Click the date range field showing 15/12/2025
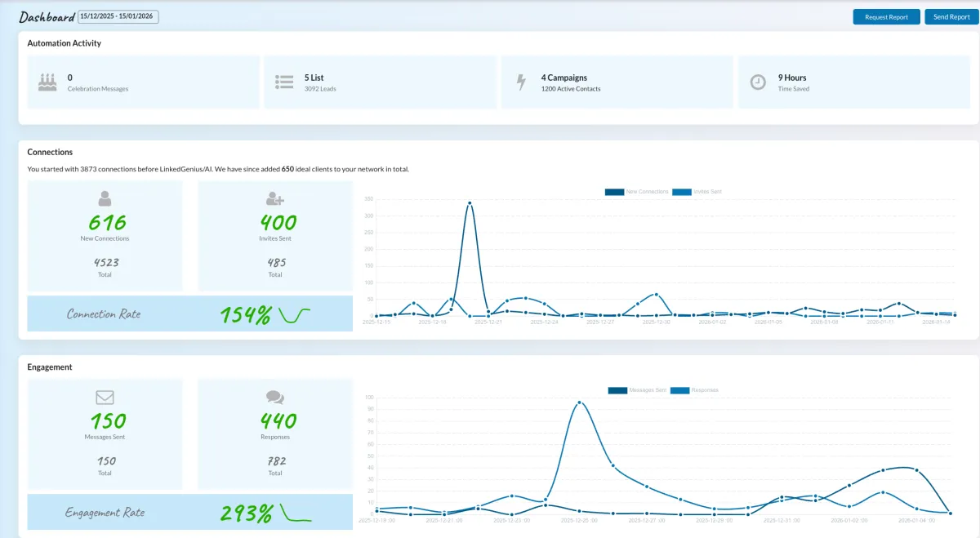Screen dimensions: 980x538 (117, 16)
